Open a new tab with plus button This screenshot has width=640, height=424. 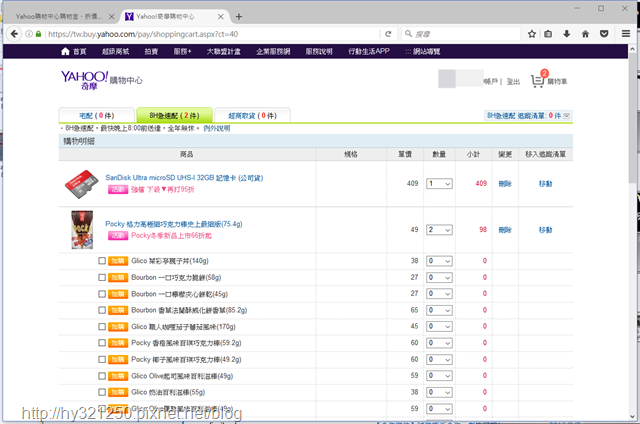click(x=239, y=17)
